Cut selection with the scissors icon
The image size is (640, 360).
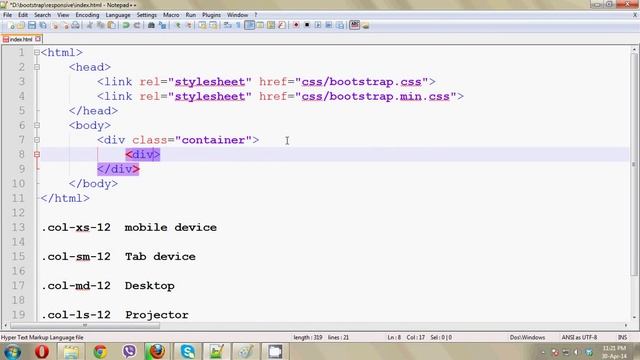pyautogui.click(x=89, y=25)
